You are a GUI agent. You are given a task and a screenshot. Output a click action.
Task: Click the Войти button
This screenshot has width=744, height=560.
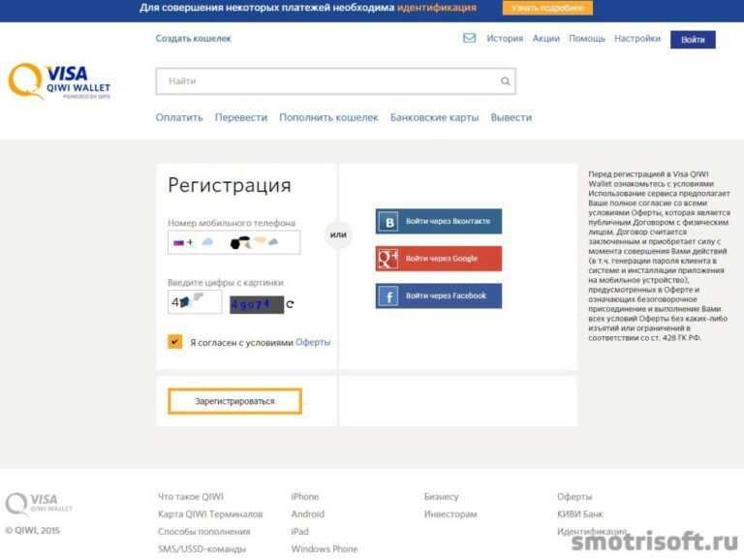pos(693,40)
